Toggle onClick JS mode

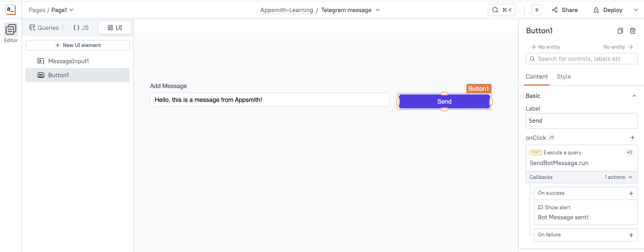(x=551, y=137)
